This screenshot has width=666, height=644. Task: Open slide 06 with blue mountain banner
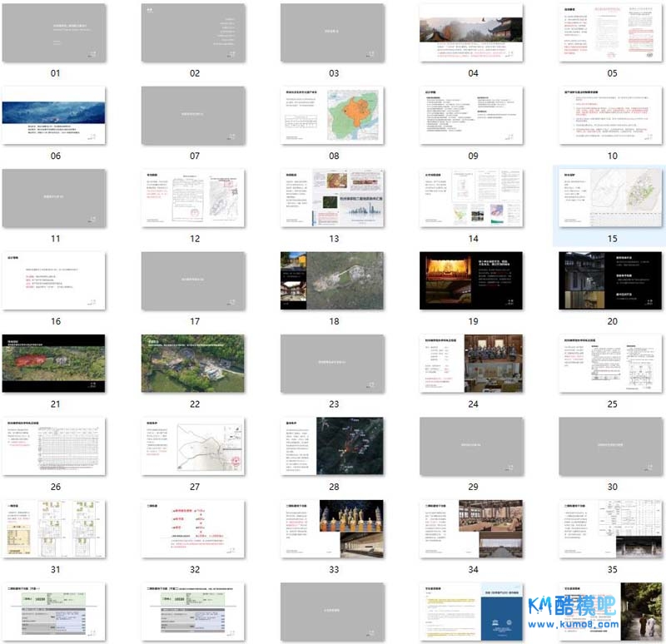[x=55, y=116]
